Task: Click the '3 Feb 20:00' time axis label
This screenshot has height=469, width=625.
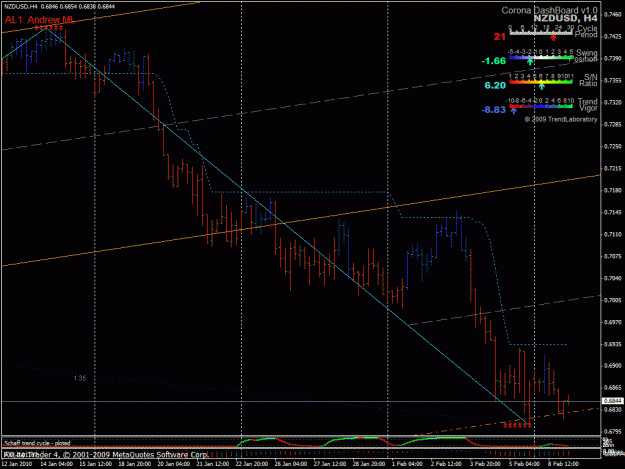Action: click(x=485, y=464)
